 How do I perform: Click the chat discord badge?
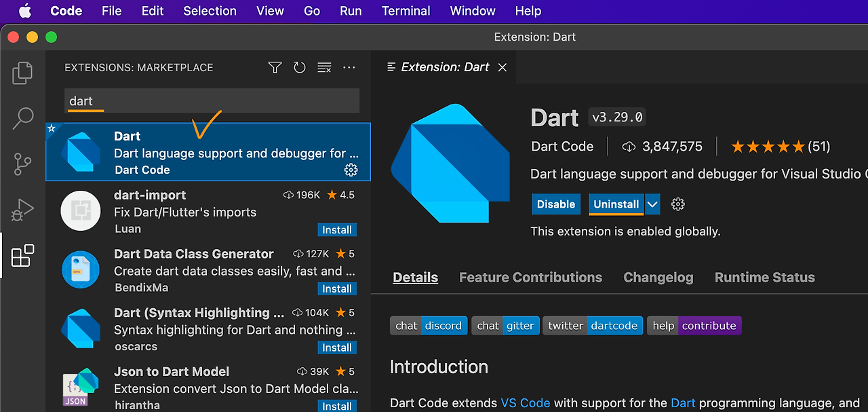429,326
